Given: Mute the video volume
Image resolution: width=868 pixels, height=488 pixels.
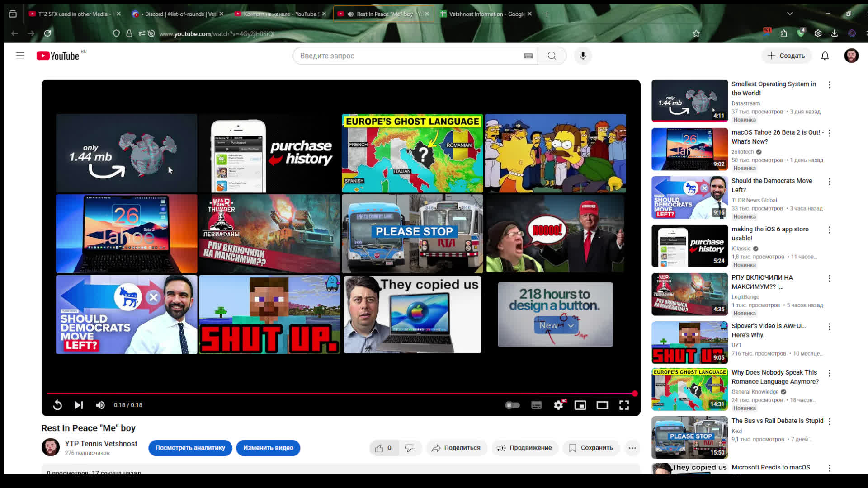Looking at the screenshot, I should pos(100,405).
